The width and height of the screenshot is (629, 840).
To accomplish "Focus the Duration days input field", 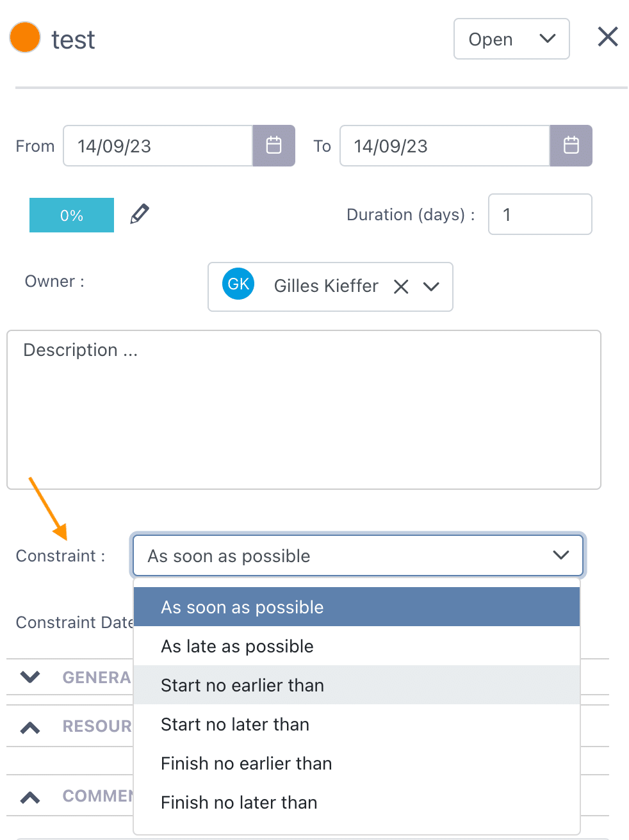I will (540, 214).
